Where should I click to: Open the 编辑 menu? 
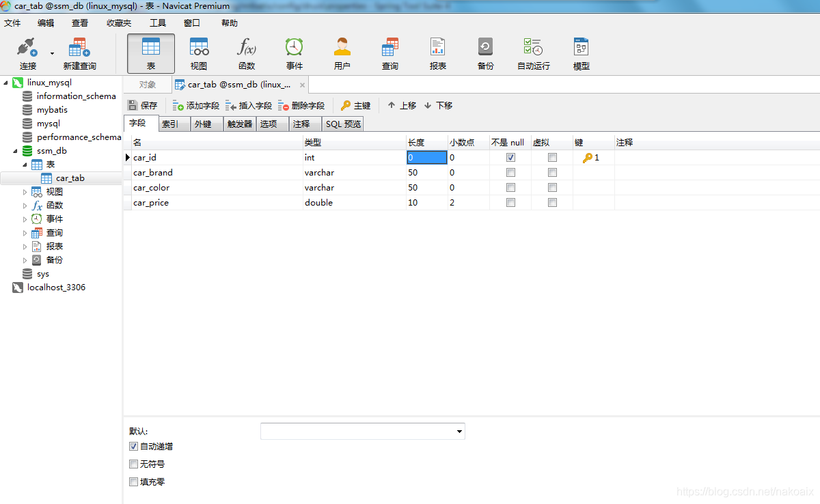[x=46, y=23]
